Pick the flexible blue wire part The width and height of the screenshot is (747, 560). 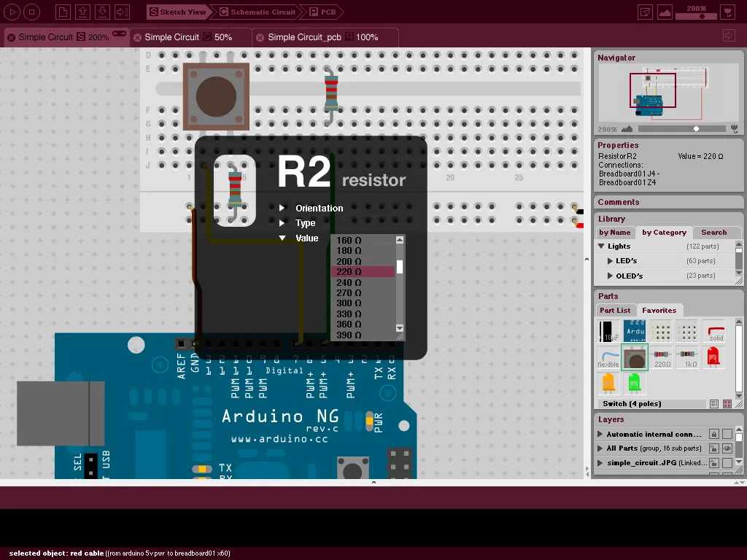click(x=608, y=357)
